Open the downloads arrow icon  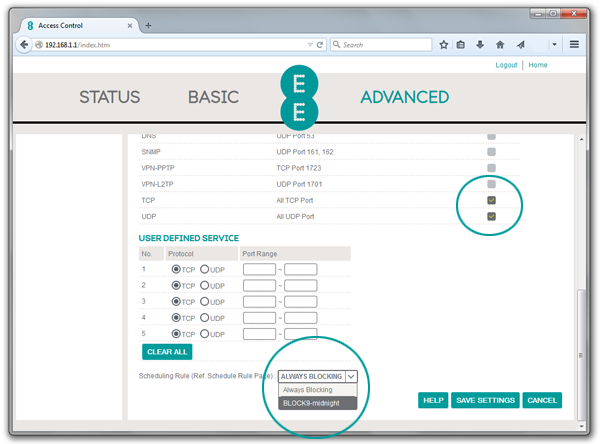[x=480, y=45]
